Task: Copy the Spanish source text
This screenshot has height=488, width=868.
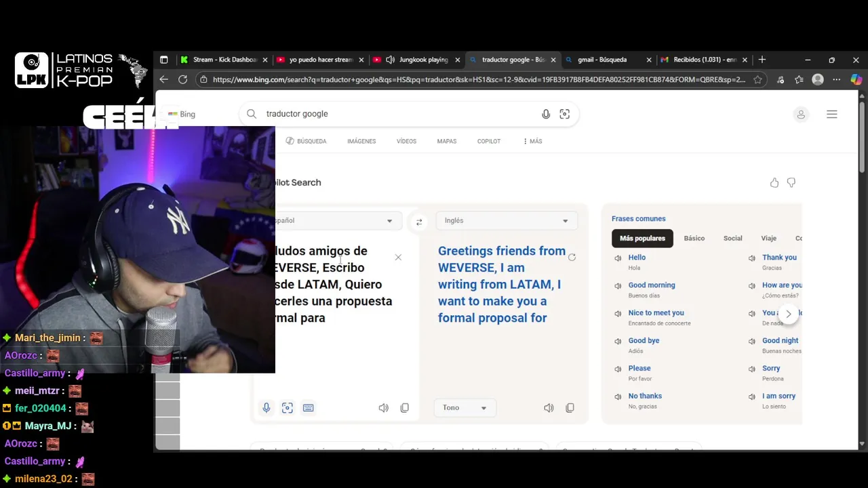Action: (405, 407)
